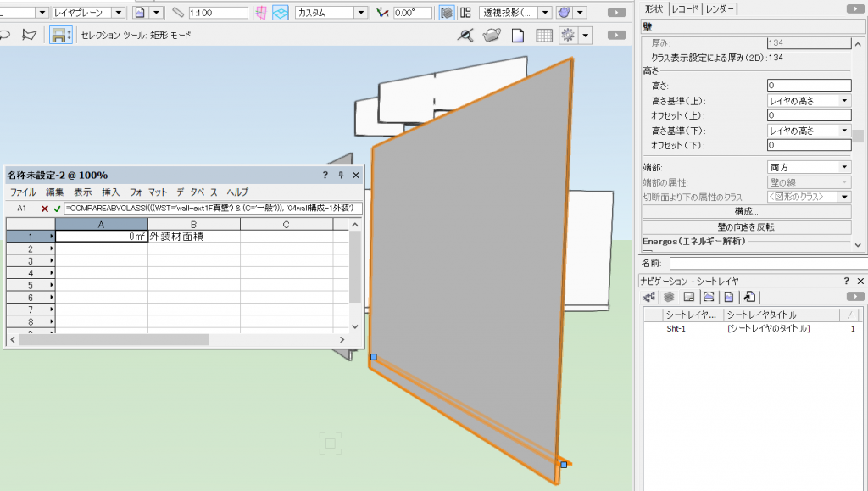Open the Classes tab icon in Navigation

click(649, 297)
